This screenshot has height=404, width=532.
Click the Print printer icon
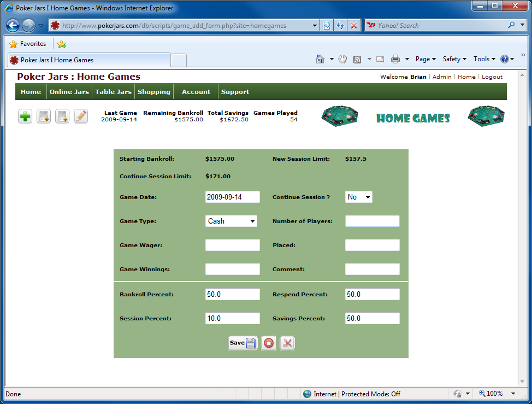coord(395,60)
